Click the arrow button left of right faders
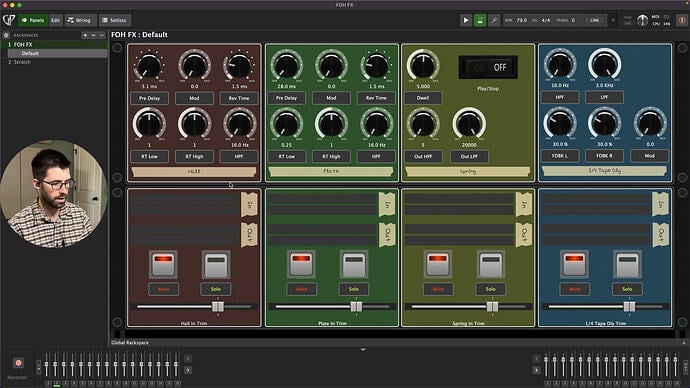Screen dimensions: 690x388 [536, 370]
